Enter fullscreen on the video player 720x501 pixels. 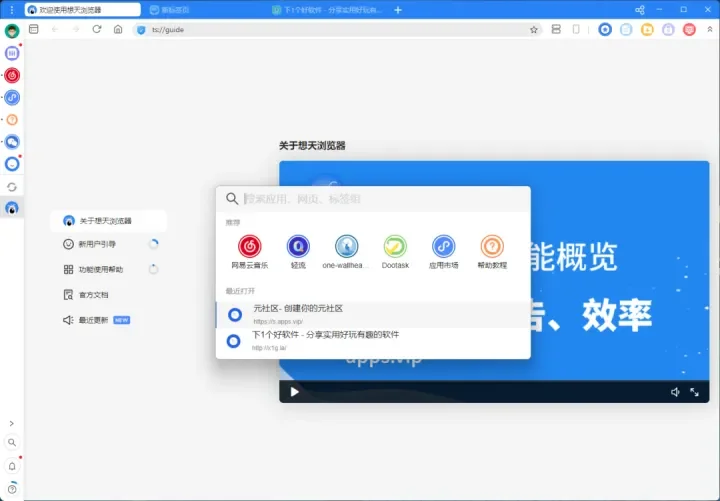694,392
